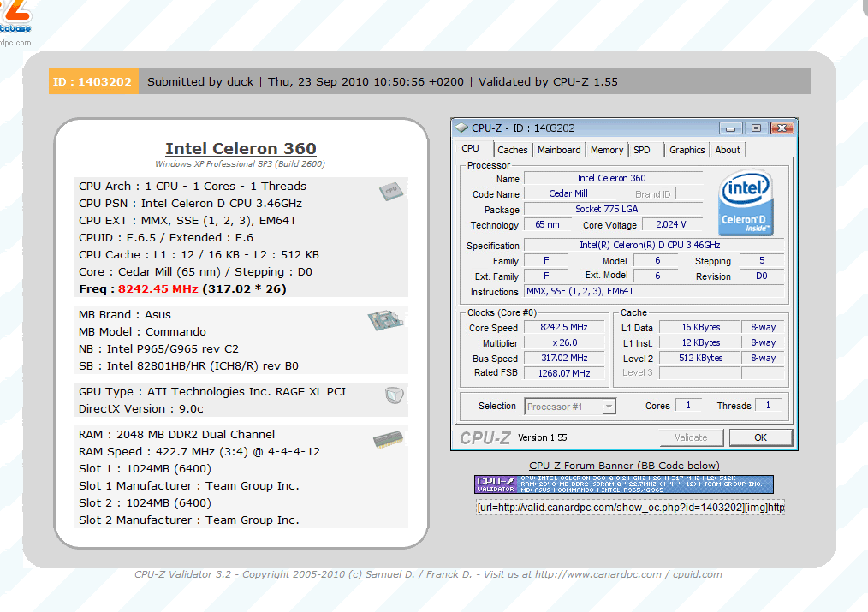Viewport: 868px width, 612px height.
Task: Click the CPU-Z Validator forum banner image
Action: [624, 484]
